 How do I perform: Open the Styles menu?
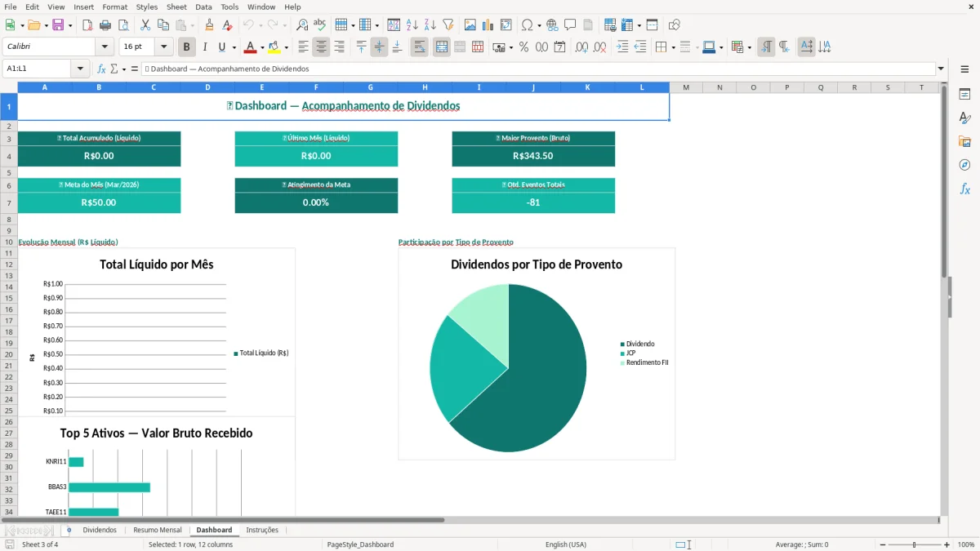(x=147, y=7)
